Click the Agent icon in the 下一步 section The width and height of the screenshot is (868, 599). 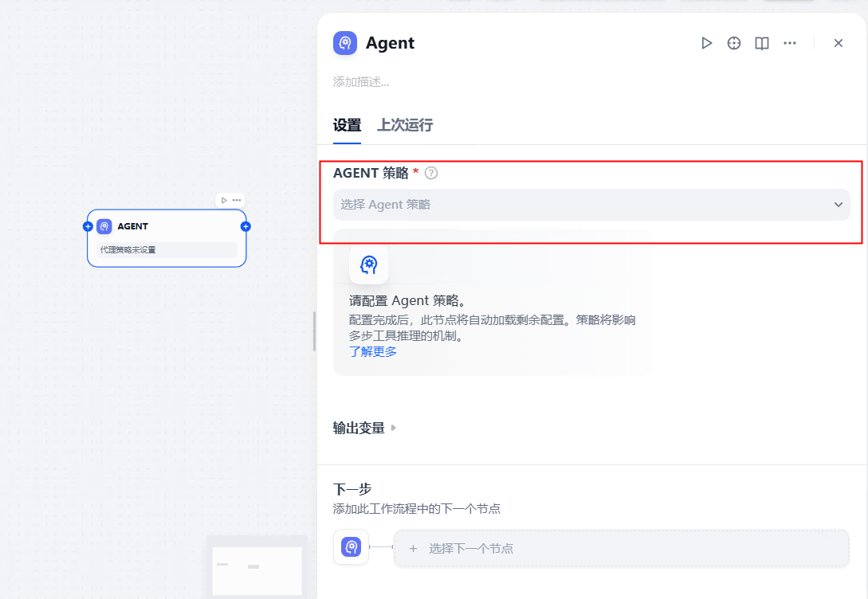tap(351, 548)
